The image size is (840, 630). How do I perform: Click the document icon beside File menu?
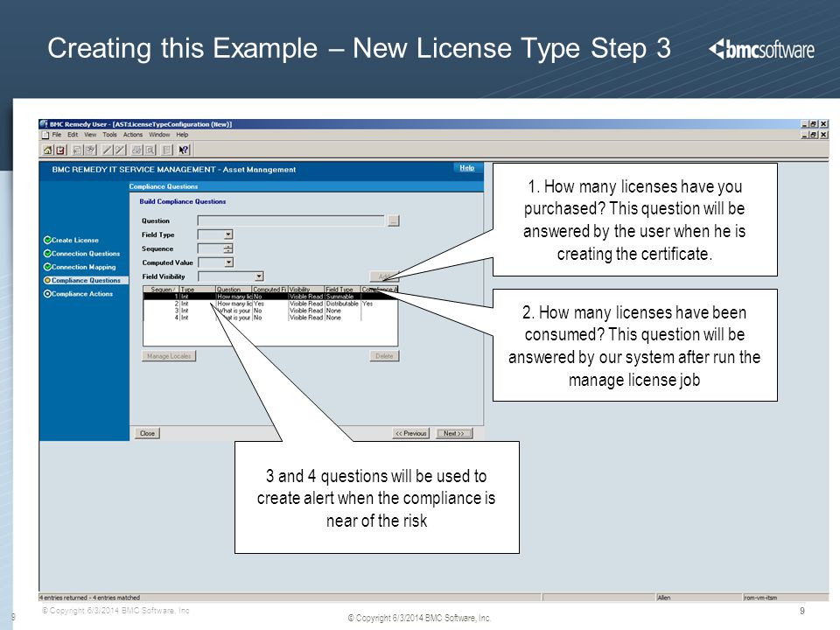(x=45, y=135)
